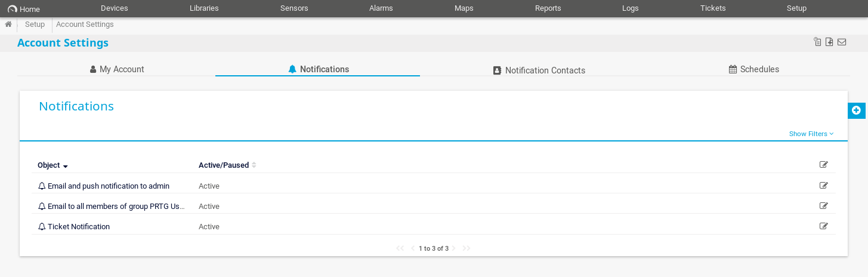Open the Schedules tab
The image size is (868, 277).
(753, 69)
